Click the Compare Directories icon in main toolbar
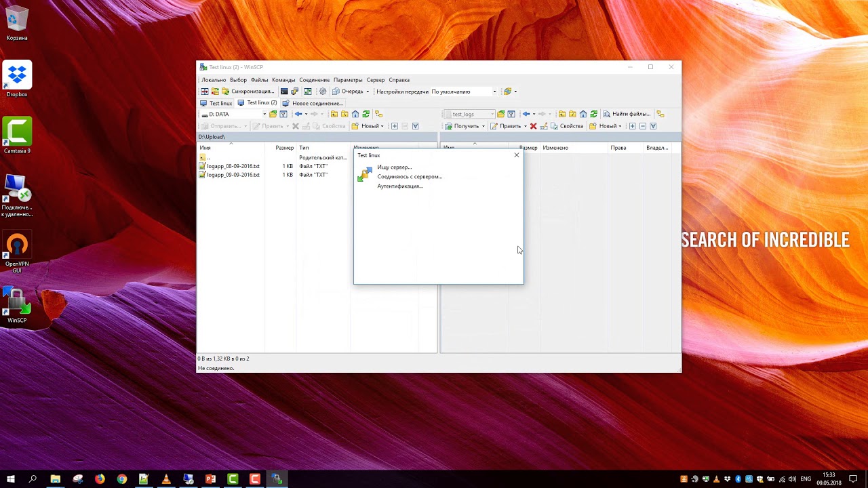Screen dimensions: 868x488 click(x=205, y=91)
